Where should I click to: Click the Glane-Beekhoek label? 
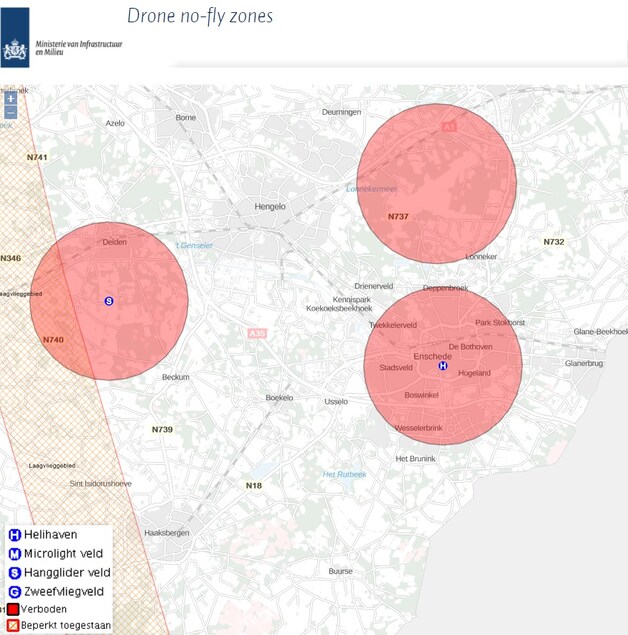pyautogui.click(x=600, y=332)
